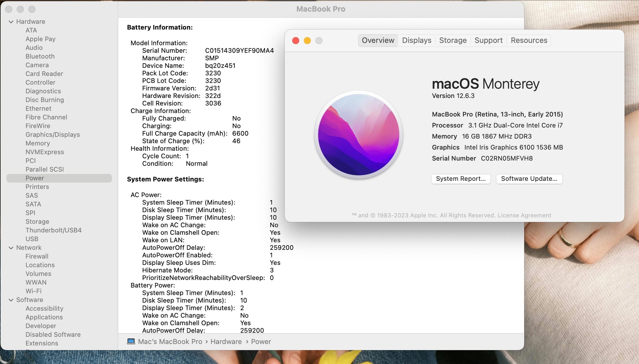Click the Software Update button
This screenshot has height=364, width=639.
pyautogui.click(x=529, y=179)
